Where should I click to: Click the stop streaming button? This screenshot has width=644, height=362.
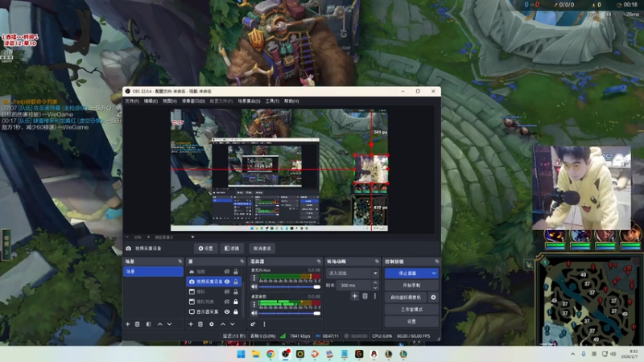(407, 274)
